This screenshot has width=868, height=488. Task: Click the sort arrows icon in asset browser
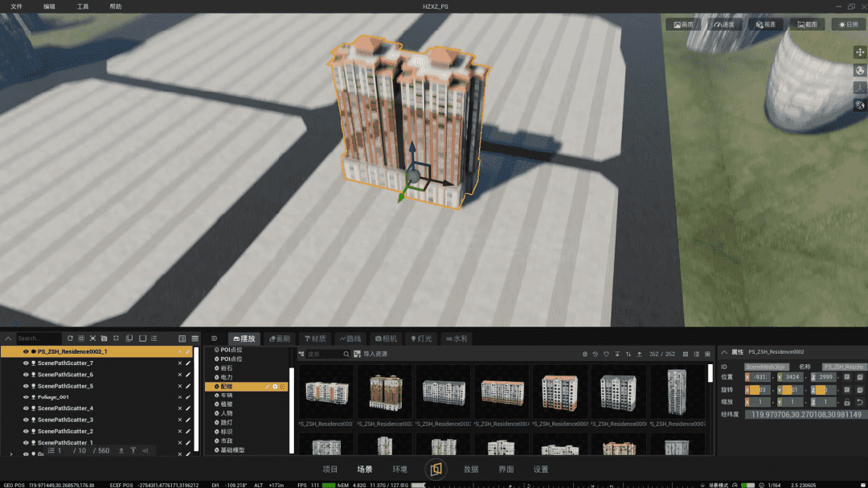628,354
